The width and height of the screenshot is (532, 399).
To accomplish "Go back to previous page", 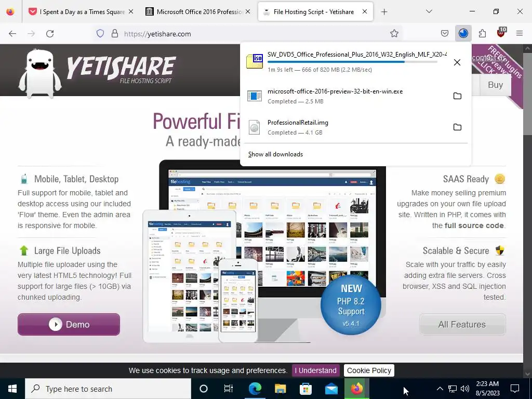I will (12, 34).
